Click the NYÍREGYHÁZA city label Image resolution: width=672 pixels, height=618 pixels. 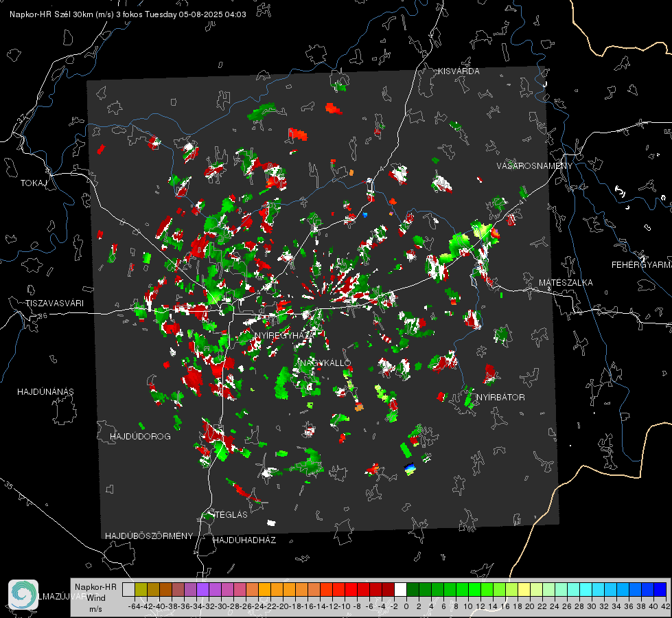click(285, 335)
